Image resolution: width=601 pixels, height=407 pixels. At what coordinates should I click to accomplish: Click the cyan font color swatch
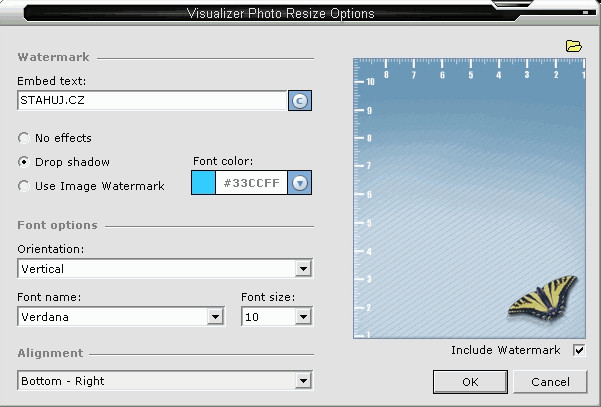[x=203, y=183]
